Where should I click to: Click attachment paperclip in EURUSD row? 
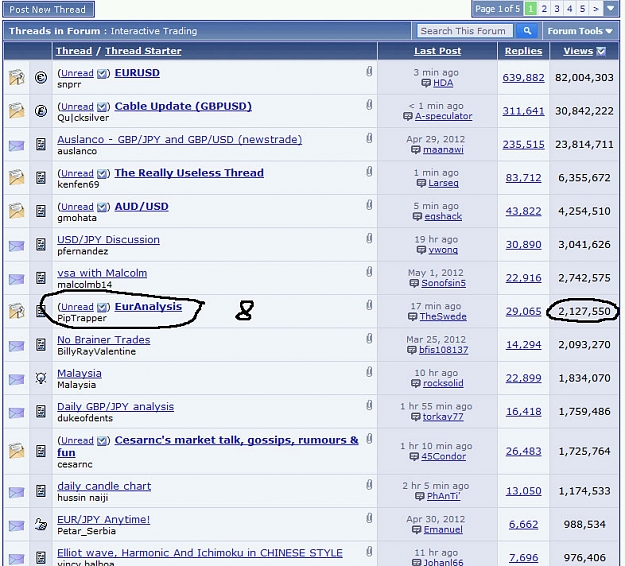369,72
